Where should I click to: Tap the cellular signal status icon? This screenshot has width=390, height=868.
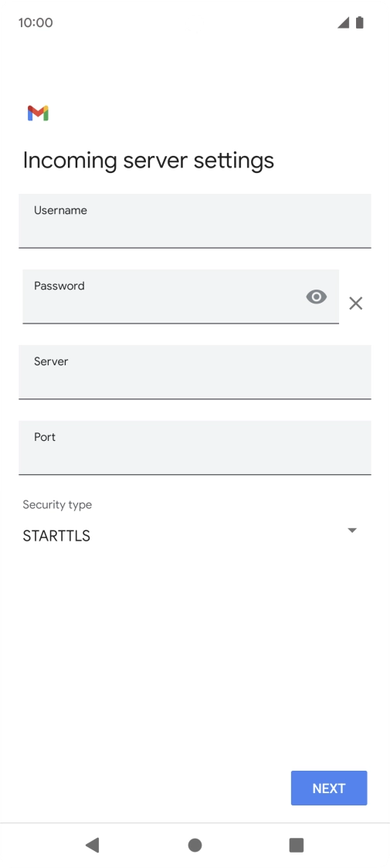344,22
